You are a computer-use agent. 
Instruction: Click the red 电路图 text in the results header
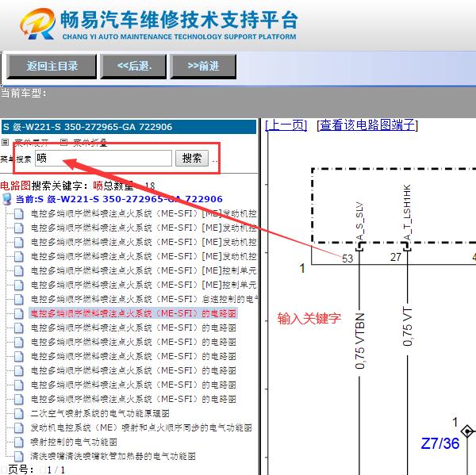(x=16, y=186)
